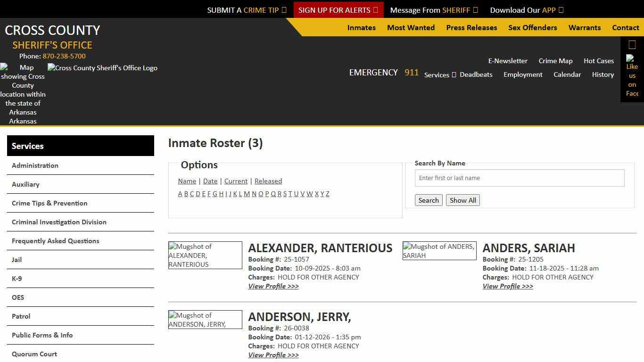Screen dimensions: 644x362
Task: Click the Search button
Action: point(428,200)
